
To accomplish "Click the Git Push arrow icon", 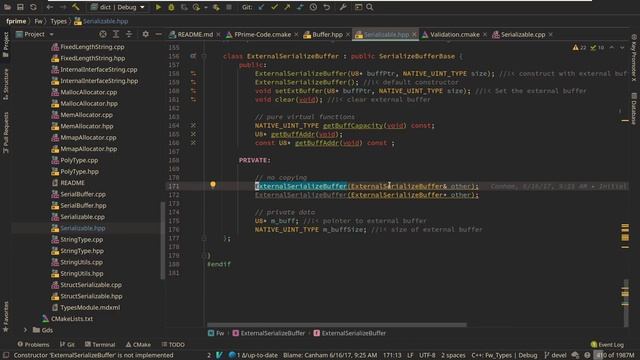I will coord(287,7).
